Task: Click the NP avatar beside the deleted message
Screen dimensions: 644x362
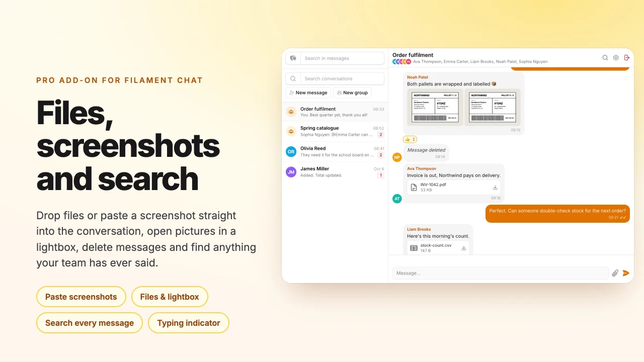Action: (397, 157)
